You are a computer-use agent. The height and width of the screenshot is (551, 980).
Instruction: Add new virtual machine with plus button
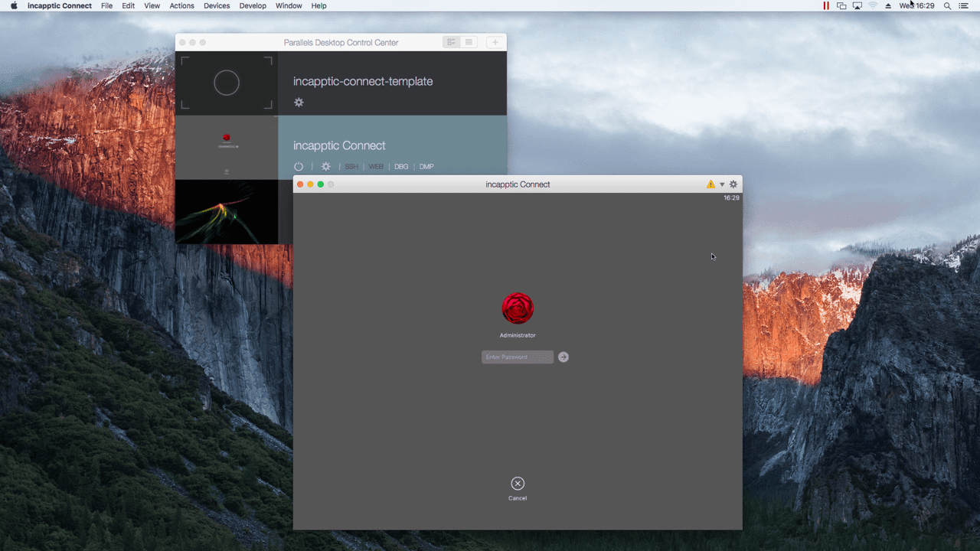(495, 42)
